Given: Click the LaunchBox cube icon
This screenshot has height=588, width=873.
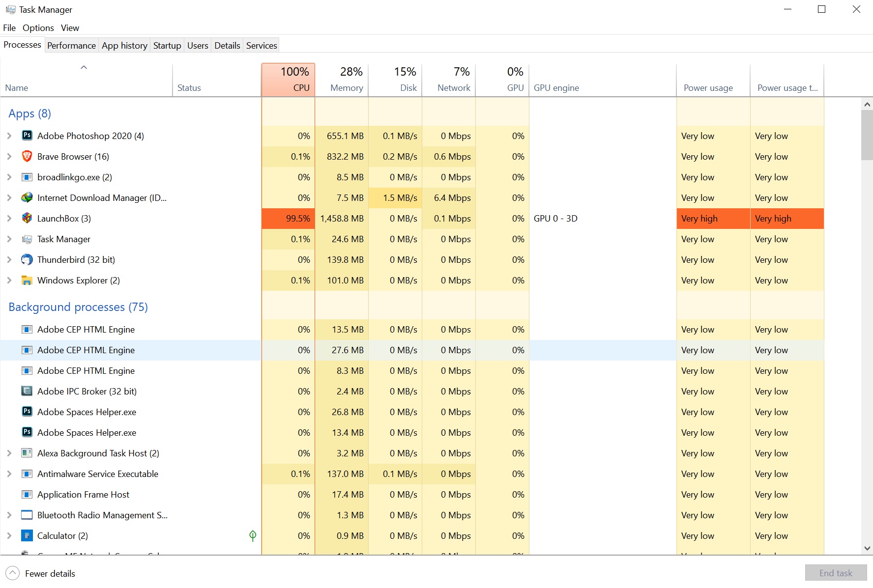Looking at the screenshot, I should pyautogui.click(x=27, y=218).
